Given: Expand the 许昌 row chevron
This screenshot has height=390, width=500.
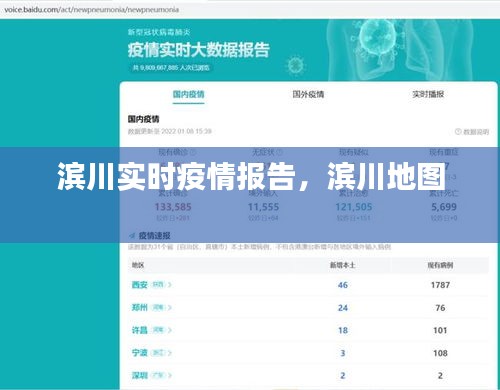Looking at the screenshot, I should pos(170,330).
